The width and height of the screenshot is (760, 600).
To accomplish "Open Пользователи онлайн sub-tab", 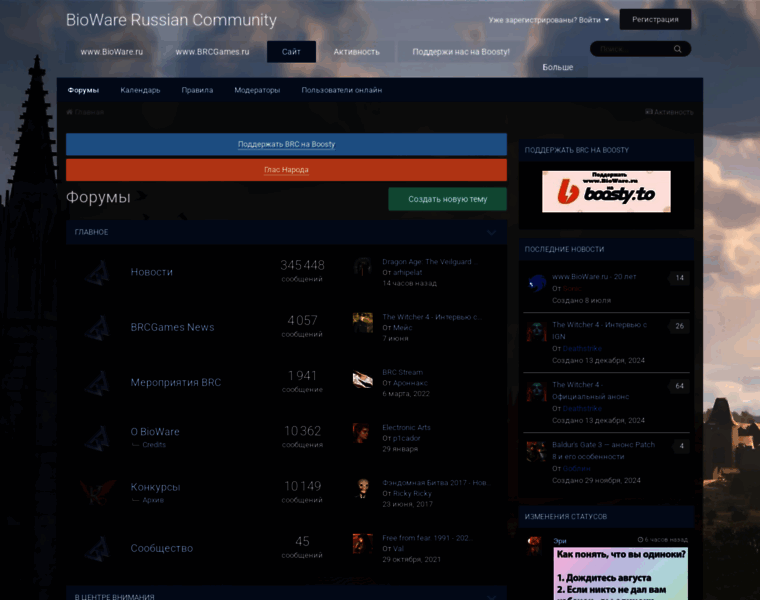I will pyautogui.click(x=342, y=90).
